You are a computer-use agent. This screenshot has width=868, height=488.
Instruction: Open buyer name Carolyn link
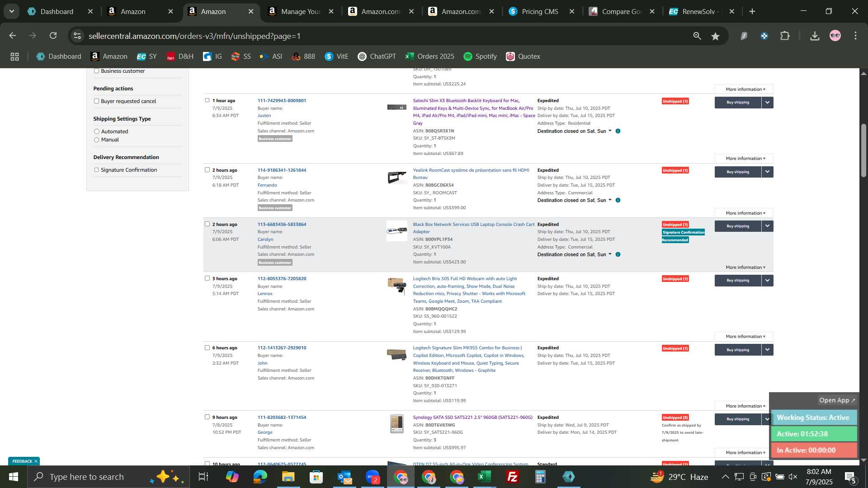coord(265,239)
